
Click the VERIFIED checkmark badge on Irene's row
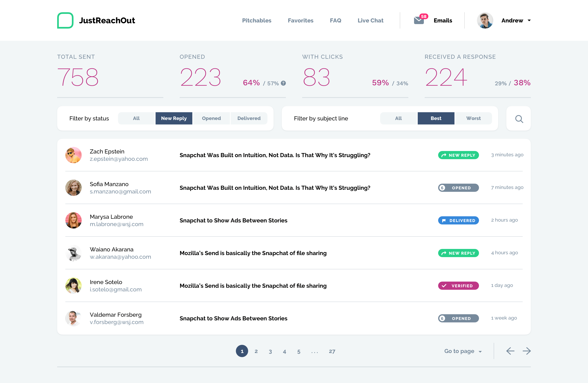click(458, 286)
